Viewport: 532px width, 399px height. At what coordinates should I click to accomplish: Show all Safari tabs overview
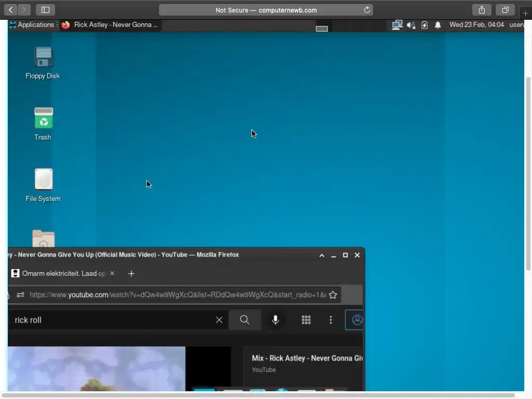505,10
